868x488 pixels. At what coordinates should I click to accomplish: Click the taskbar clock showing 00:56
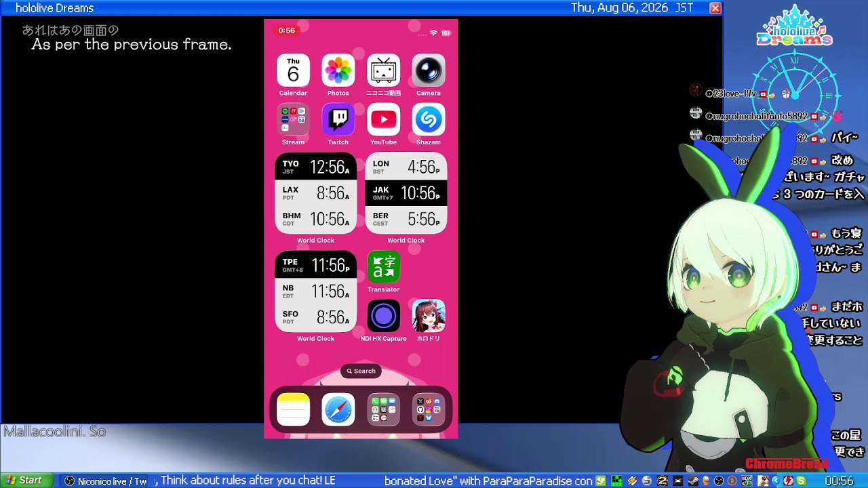pos(839,481)
